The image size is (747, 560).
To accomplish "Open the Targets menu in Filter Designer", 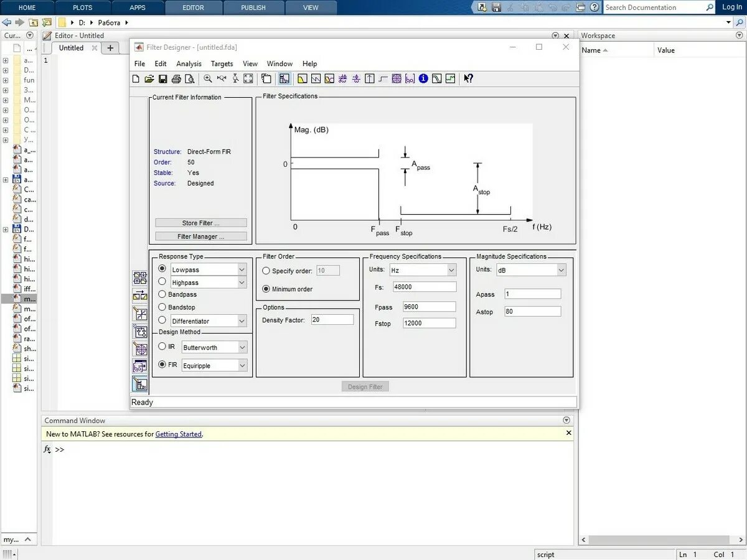I will pos(222,63).
